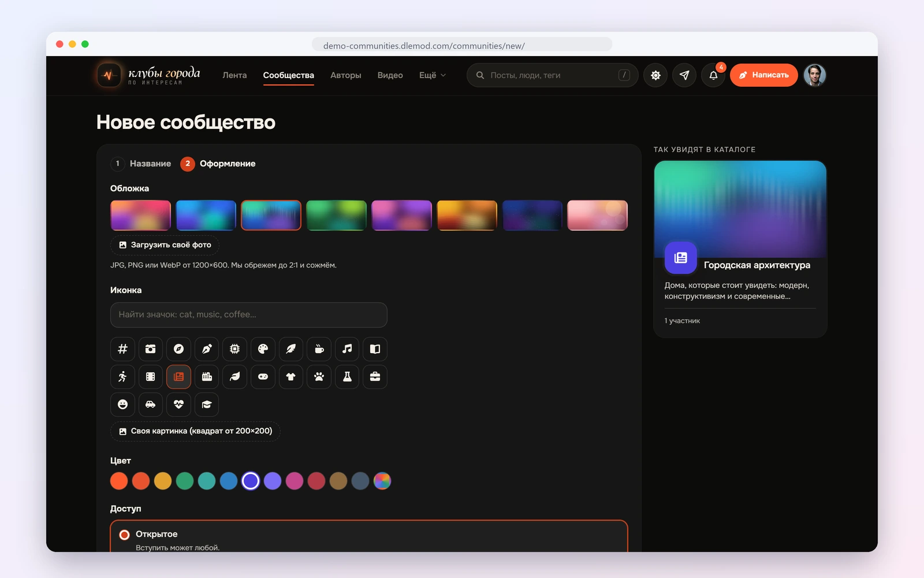Screen dimensions: 924x578
Task: Pick the feather icon
Action: click(291, 349)
